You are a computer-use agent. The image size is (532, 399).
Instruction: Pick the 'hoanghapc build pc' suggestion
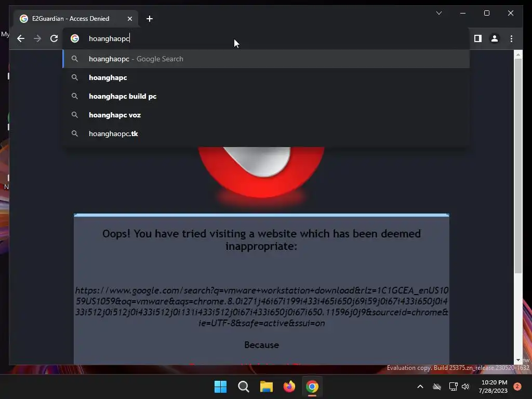click(266, 96)
